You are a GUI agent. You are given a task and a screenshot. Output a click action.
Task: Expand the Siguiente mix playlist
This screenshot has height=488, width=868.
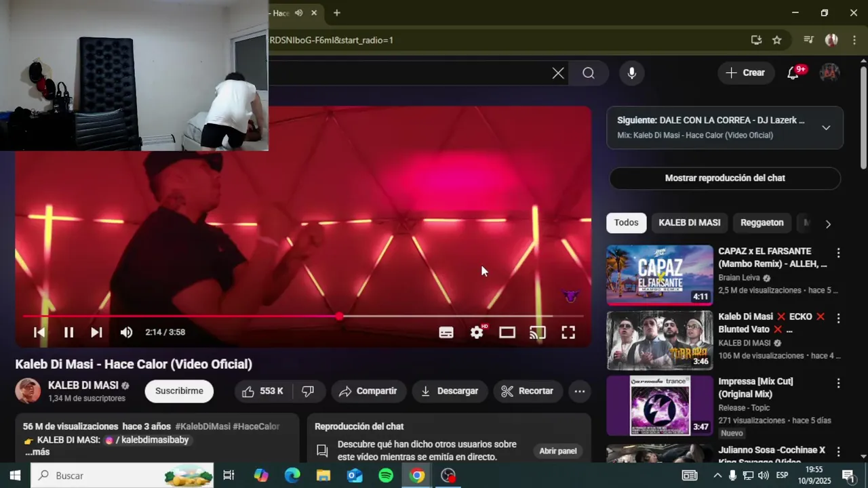(x=826, y=127)
